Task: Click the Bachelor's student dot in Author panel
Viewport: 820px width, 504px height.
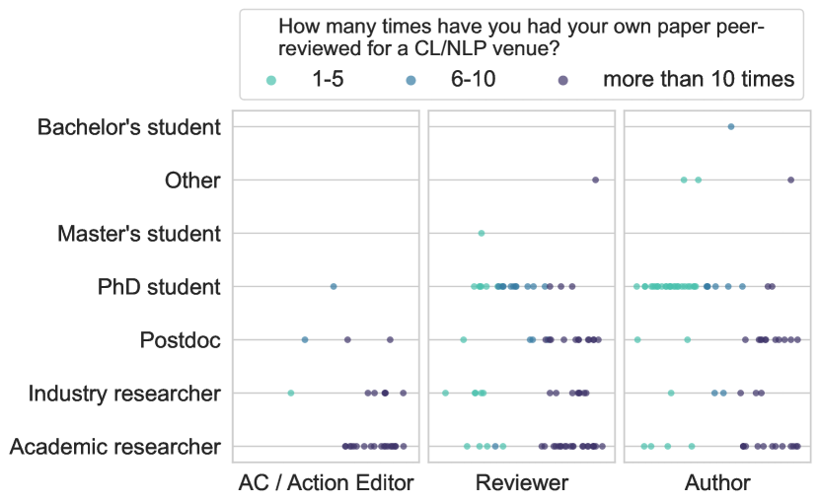Action: coord(730,126)
